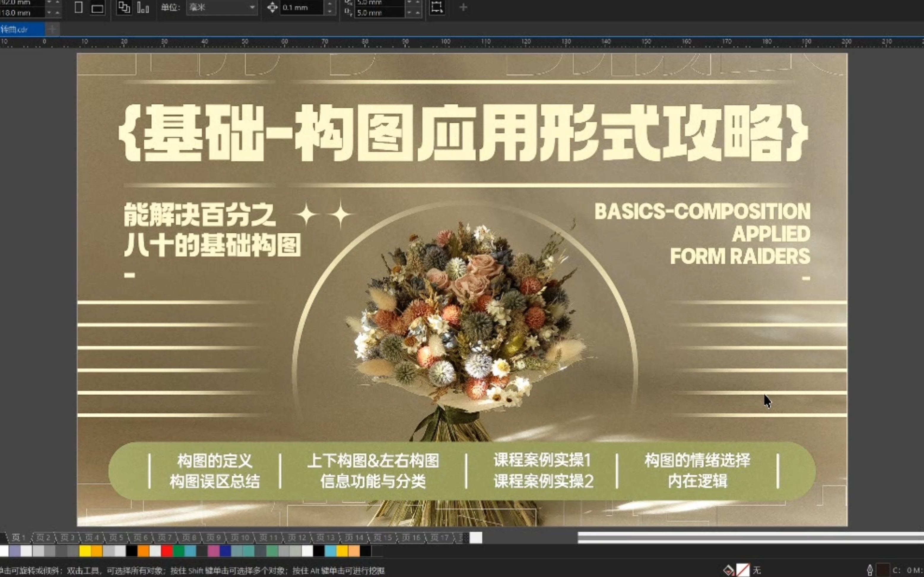The image size is (924, 577).
Task: Click the treat-as-filled frame icon
Action: pos(437,8)
